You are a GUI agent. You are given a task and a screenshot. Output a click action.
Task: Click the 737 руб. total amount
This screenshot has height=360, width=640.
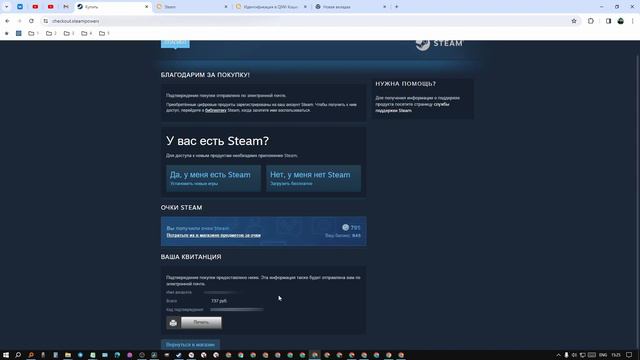click(x=219, y=301)
